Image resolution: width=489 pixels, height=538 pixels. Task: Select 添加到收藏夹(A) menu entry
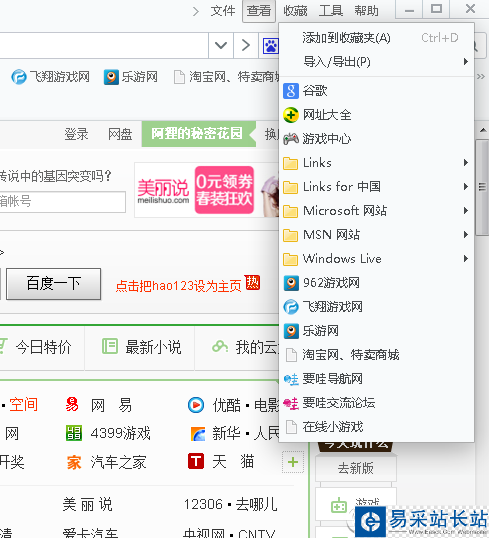tap(376, 38)
